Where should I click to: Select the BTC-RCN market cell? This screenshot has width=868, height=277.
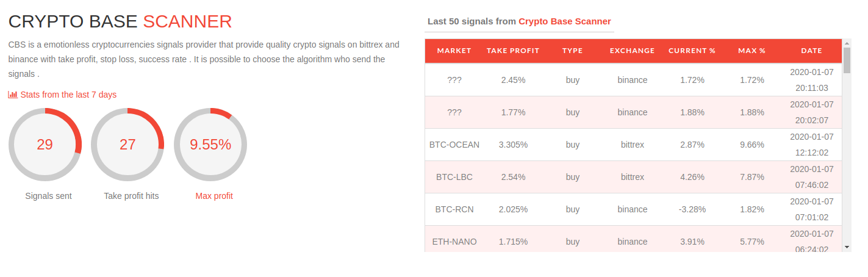[454, 209]
